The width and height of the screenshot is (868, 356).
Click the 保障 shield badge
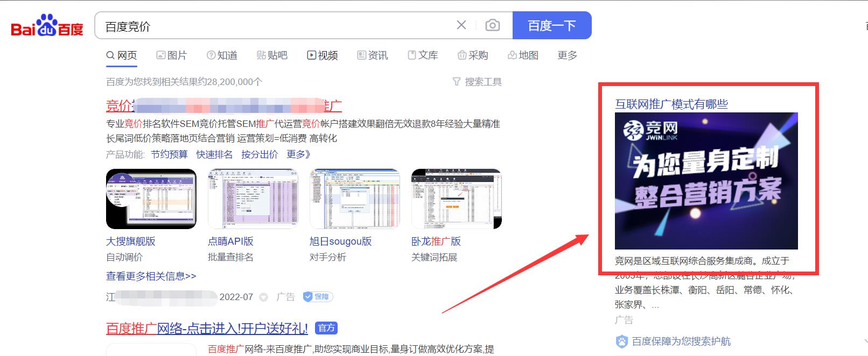coord(318,296)
